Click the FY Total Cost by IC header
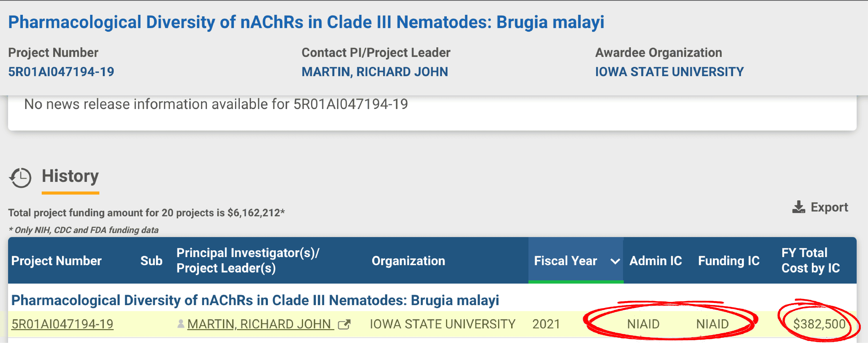868x343 pixels. pyautogui.click(x=810, y=260)
